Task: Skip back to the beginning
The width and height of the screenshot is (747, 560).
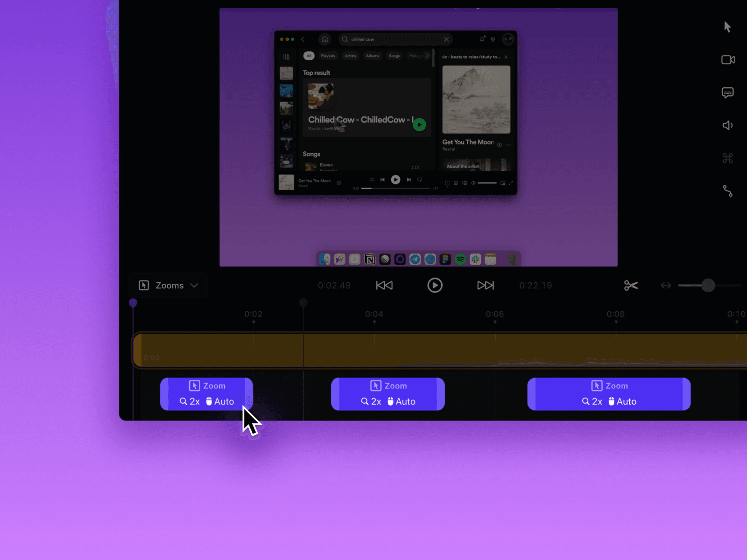Action: coord(384,285)
